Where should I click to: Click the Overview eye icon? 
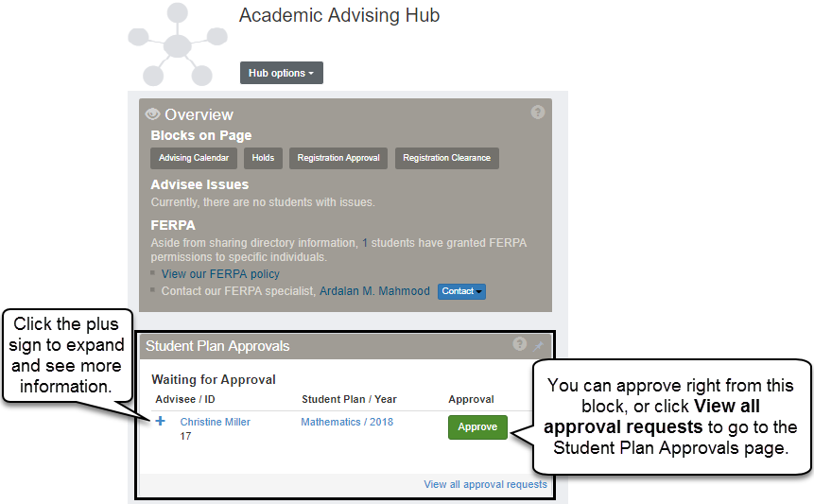point(153,114)
